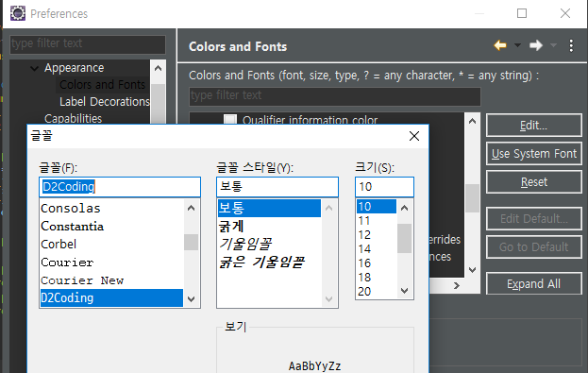Click the colors list vertical scrollbar thumb

pyautogui.click(x=473, y=198)
